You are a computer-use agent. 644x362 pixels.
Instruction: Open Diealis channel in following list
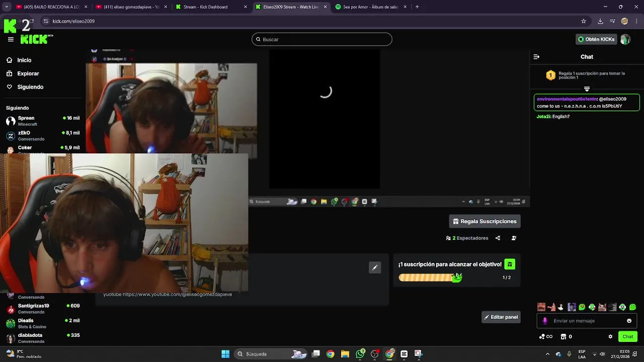click(43, 323)
